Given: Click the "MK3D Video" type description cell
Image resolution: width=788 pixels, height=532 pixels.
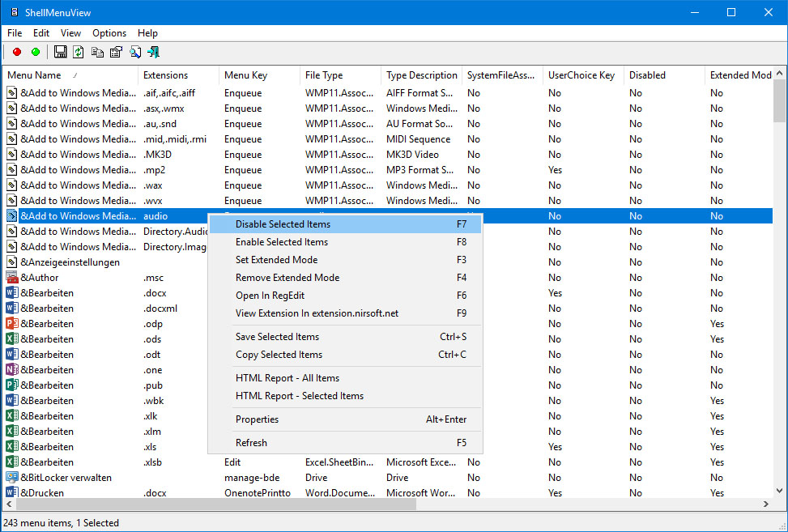Looking at the screenshot, I should point(412,155).
